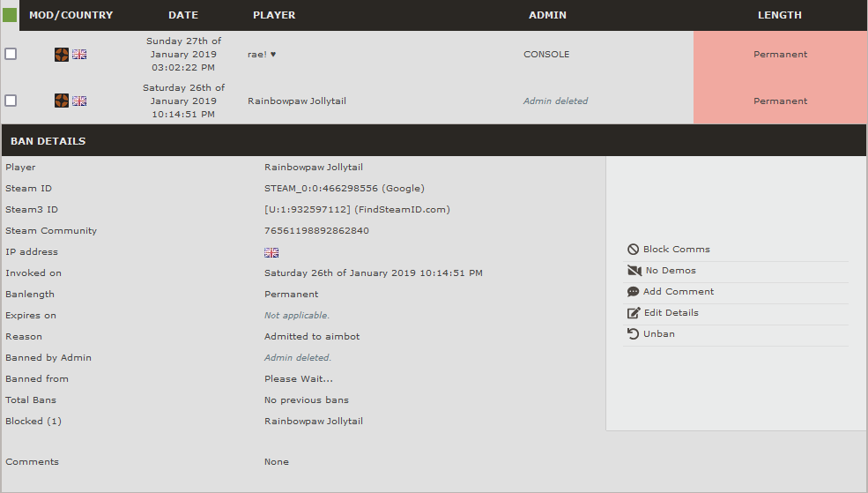Open Google search link beside Steam ID
This screenshot has height=493, width=868.
coord(403,189)
